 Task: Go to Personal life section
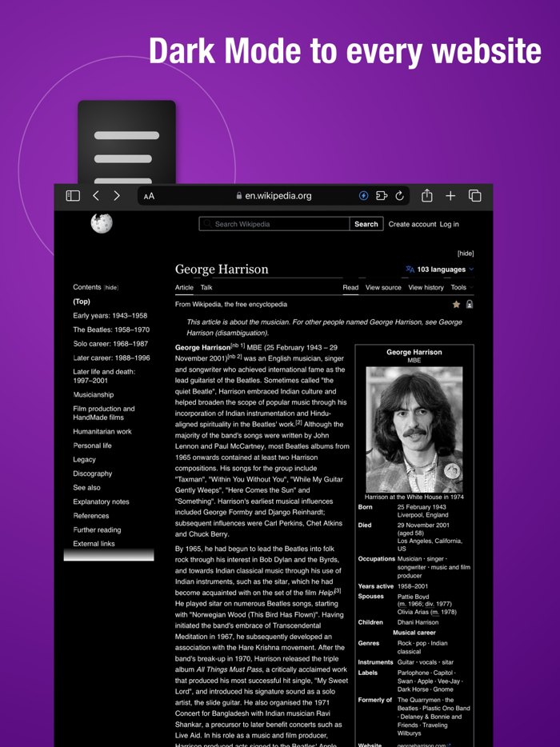click(x=92, y=445)
